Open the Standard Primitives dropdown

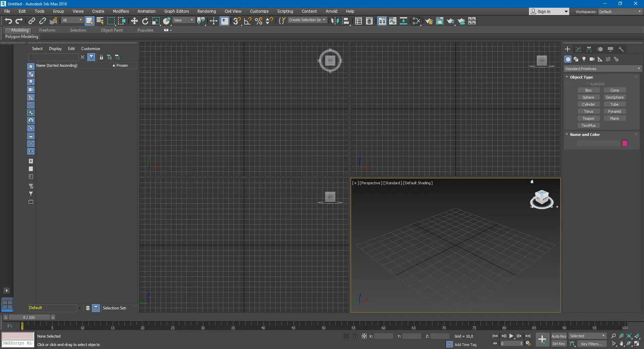click(x=602, y=69)
